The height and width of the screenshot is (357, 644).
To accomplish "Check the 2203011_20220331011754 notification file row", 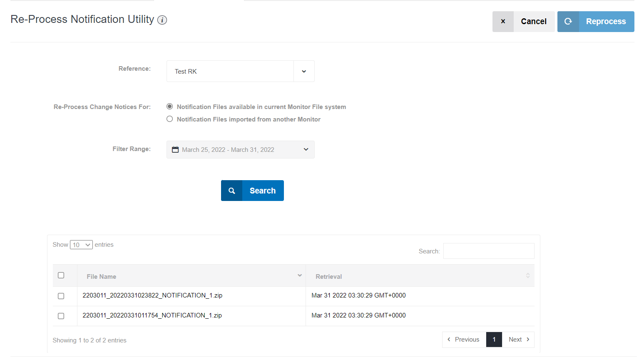I will click(61, 316).
